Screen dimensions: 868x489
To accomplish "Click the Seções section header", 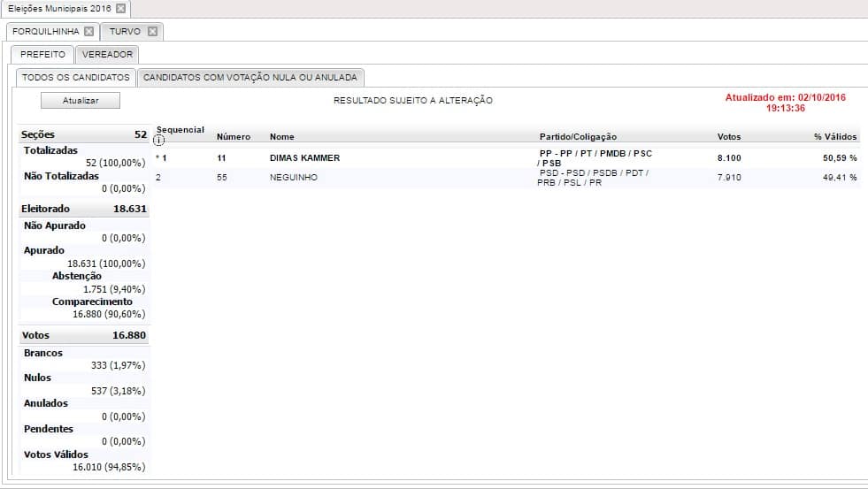I will click(38, 134).
